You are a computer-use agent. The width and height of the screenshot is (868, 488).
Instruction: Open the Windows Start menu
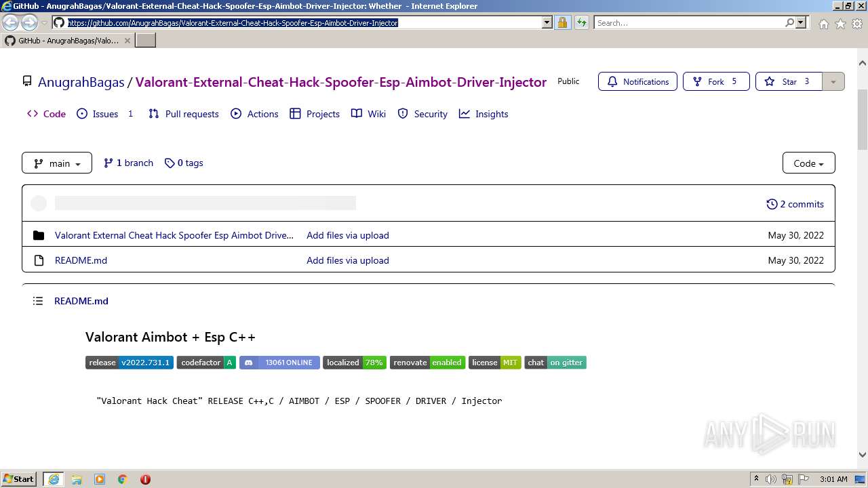tap(19, 479)
